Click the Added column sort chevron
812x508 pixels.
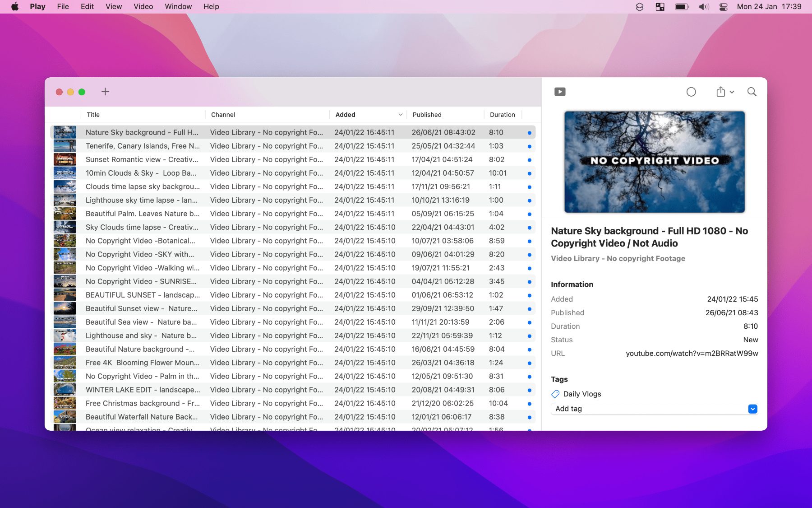400,115
